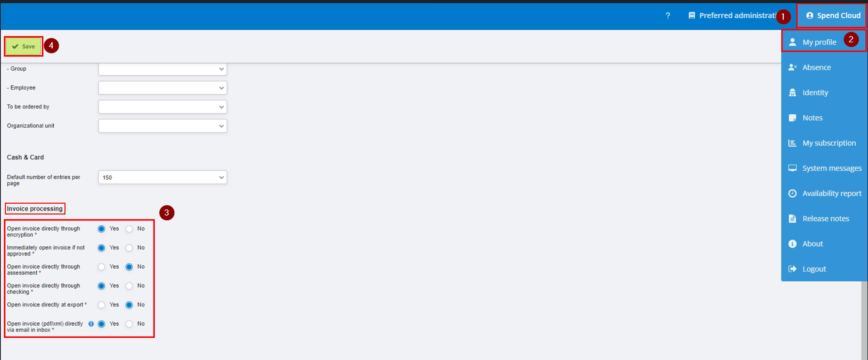Screen dimensions: 868x360
Task: Click the System messages monitor icon
Action: pyautogui.click(x=792, y=168)
